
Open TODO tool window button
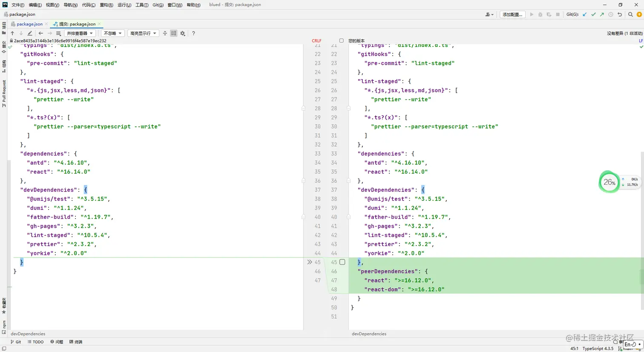(x=36, y=342)
